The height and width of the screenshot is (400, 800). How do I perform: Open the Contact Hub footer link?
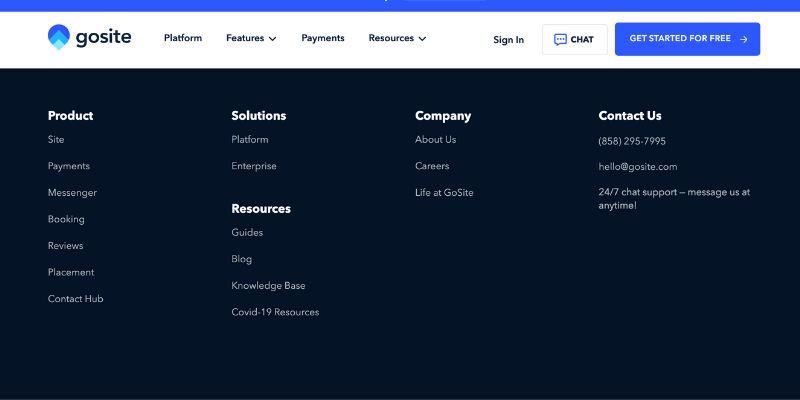click(x=76, y=299)
